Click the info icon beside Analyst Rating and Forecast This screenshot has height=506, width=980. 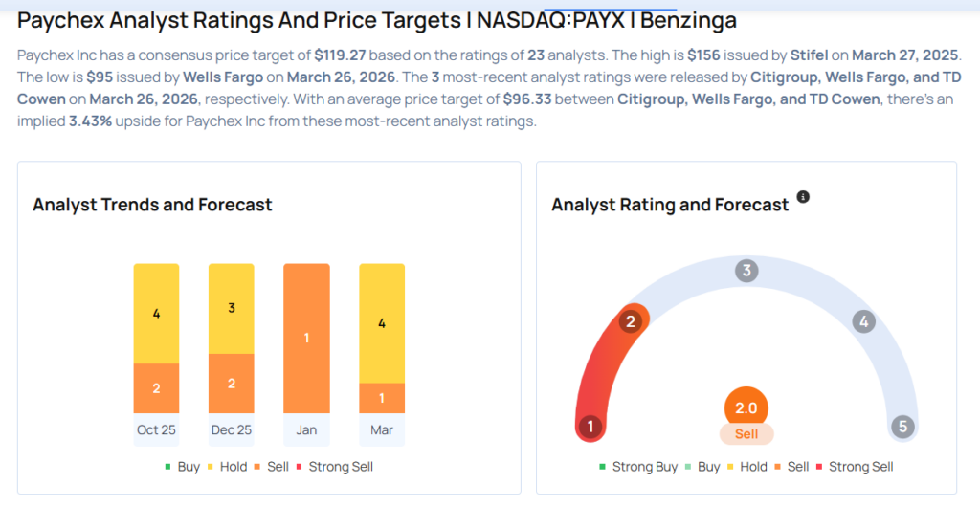click(x=803, y=197)
